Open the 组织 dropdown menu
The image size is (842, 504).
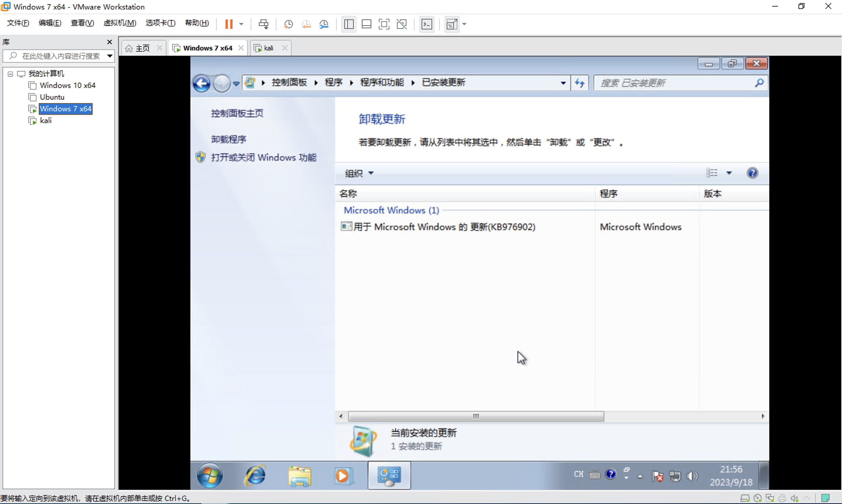tap(359, 173)
